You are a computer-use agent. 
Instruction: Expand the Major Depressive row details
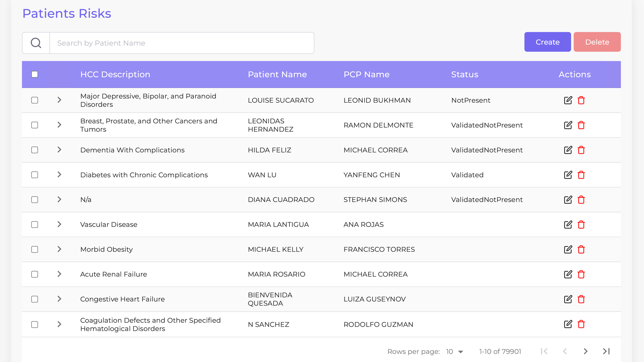click(x=59, y=100)
